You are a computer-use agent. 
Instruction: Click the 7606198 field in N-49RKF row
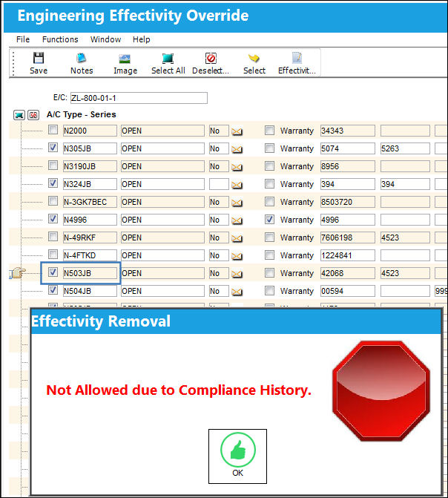(347, 237)
